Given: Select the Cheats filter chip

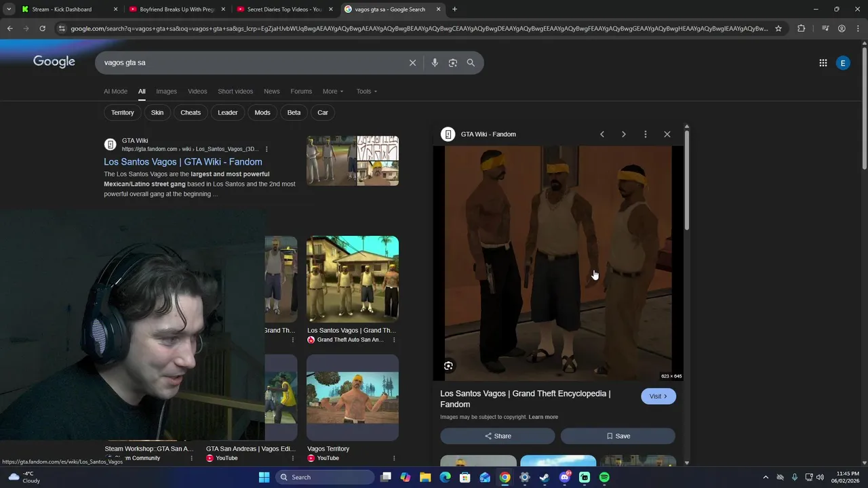Looking at the screenshot, I should tap(191, 113).
